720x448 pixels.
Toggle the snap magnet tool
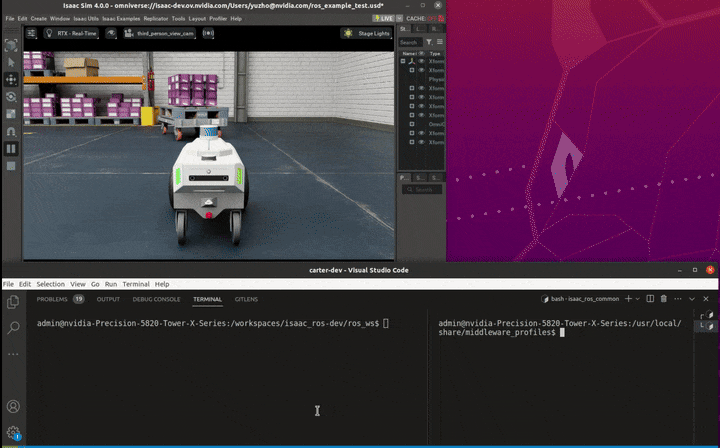coord(11,131)
